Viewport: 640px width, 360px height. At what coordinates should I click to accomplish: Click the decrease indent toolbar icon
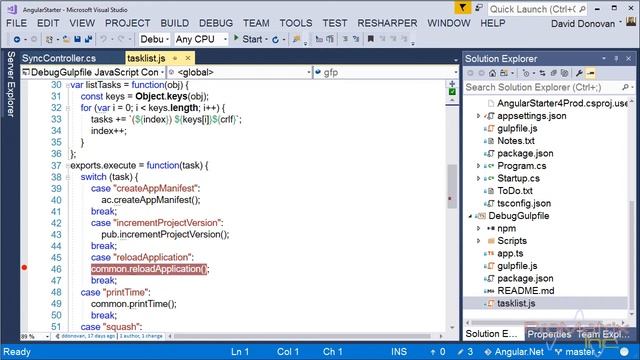pos(319,39)
